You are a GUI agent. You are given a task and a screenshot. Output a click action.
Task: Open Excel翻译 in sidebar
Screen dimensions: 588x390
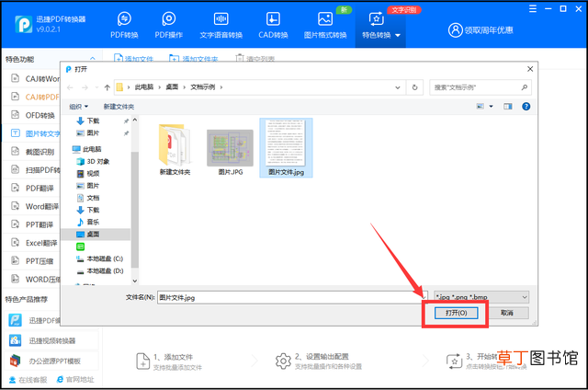[x=35, y=243]
